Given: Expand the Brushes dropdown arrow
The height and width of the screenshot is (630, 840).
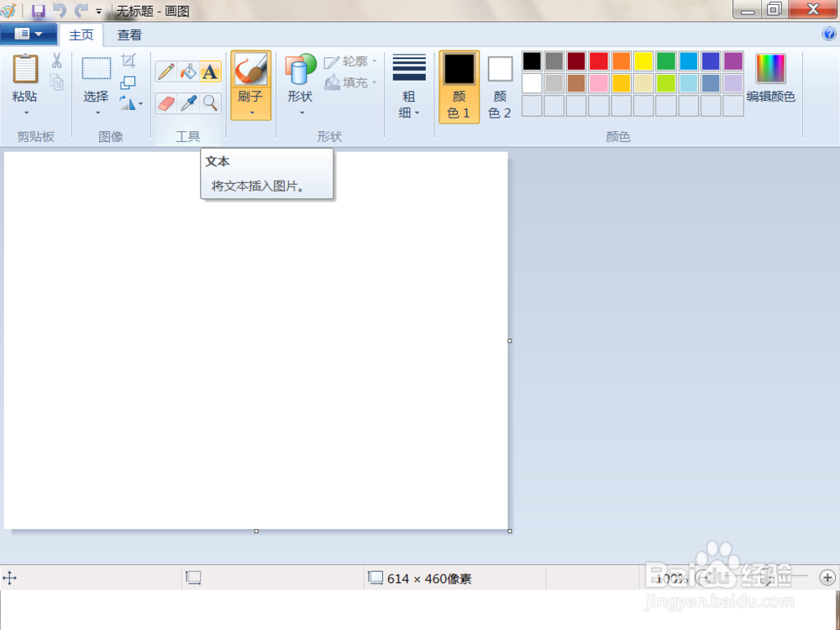Looking at the screenshot, I should point(251,113).
